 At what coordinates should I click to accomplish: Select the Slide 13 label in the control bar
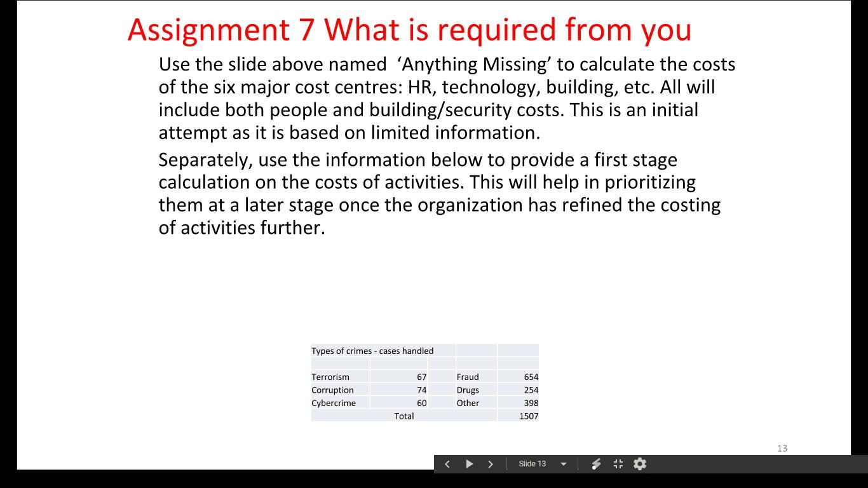click(532, 464)
